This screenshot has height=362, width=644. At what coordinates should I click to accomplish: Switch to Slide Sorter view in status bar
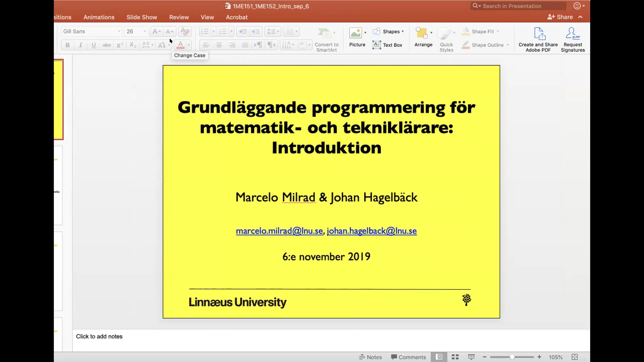tap(455, 357)
